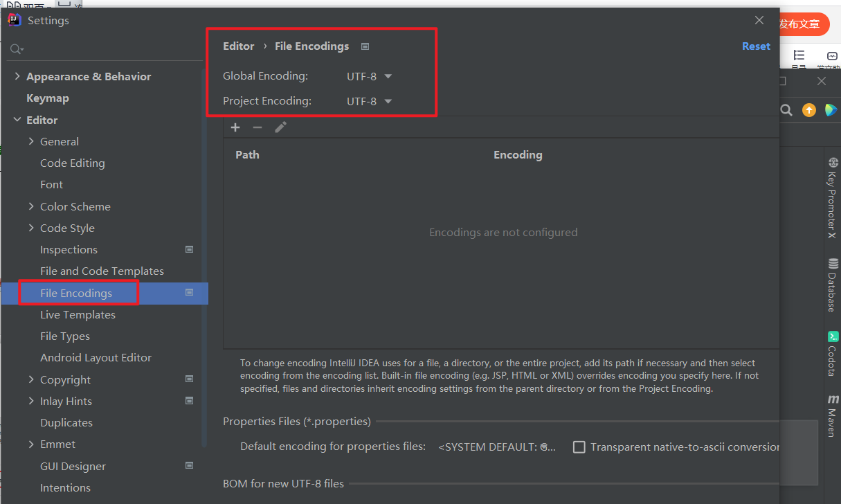Image resolution: width=841 pixels, height=504 pixels.
Task: Close the background window panel
Action: click(822, 81)
